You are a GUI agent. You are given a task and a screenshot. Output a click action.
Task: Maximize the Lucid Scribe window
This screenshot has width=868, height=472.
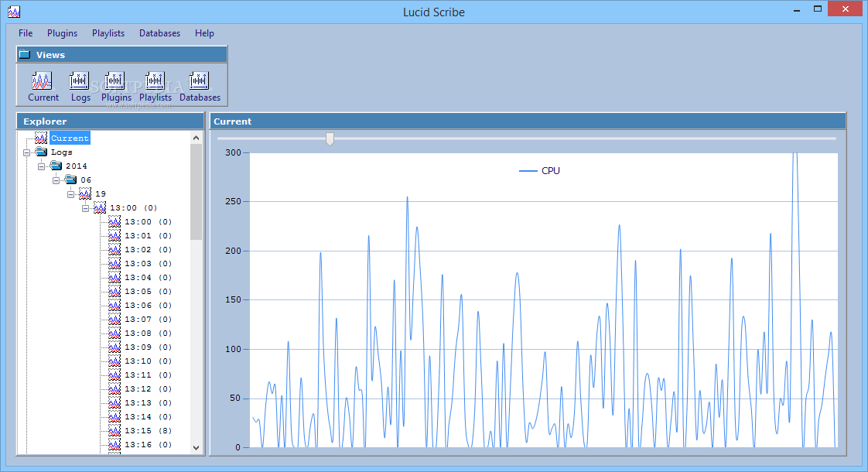(x=817, y=9)
